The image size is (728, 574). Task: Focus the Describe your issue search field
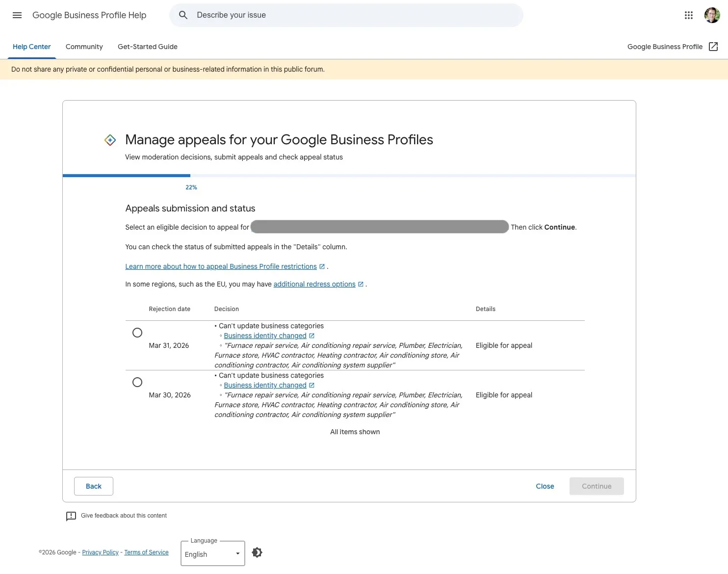coord(353,15)
